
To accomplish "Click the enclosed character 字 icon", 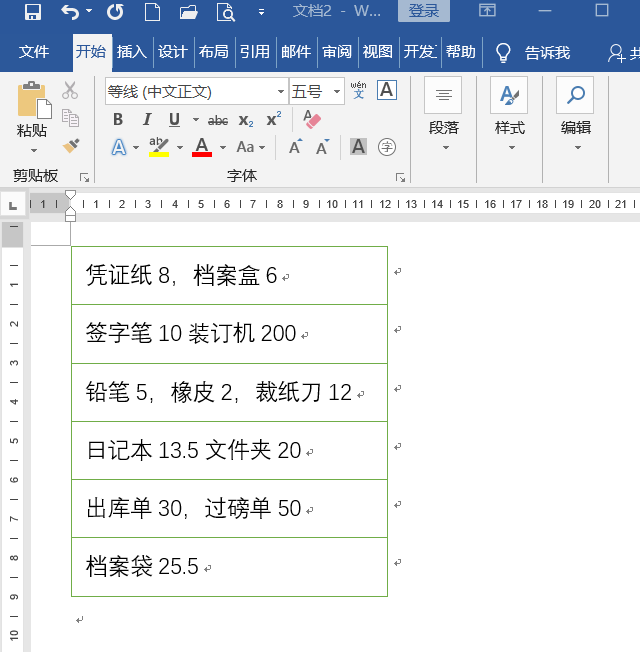I will tap(387, 147).
